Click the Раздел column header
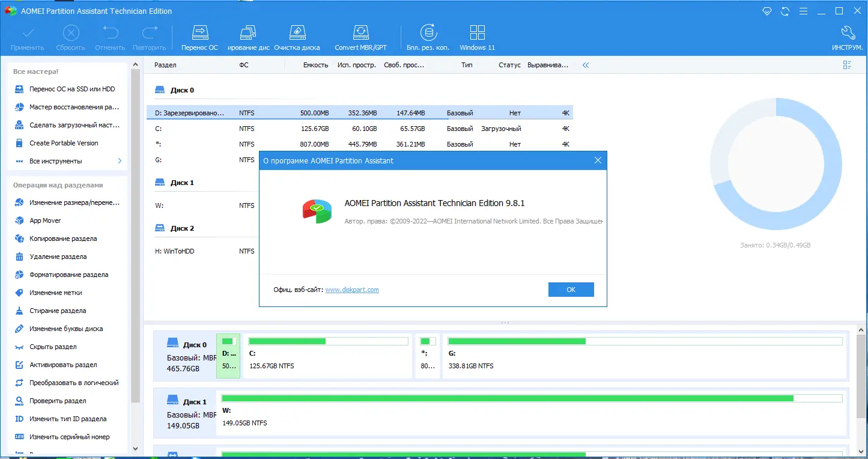This screenshot has width=868, height=459. click(x=165, y=65)
